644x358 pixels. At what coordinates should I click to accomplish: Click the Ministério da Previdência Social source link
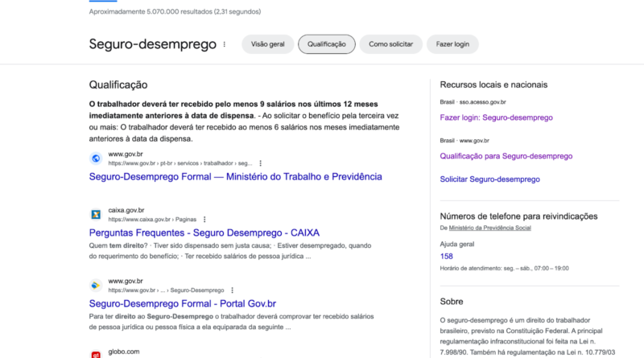pos(489,228)
